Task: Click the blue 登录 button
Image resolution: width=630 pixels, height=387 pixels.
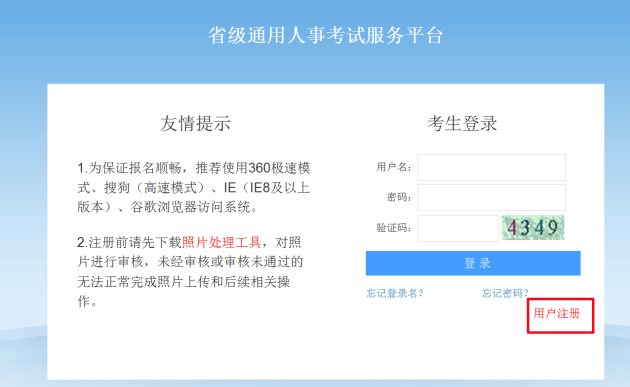Action: pyautogui.click(x=473, y=263)
